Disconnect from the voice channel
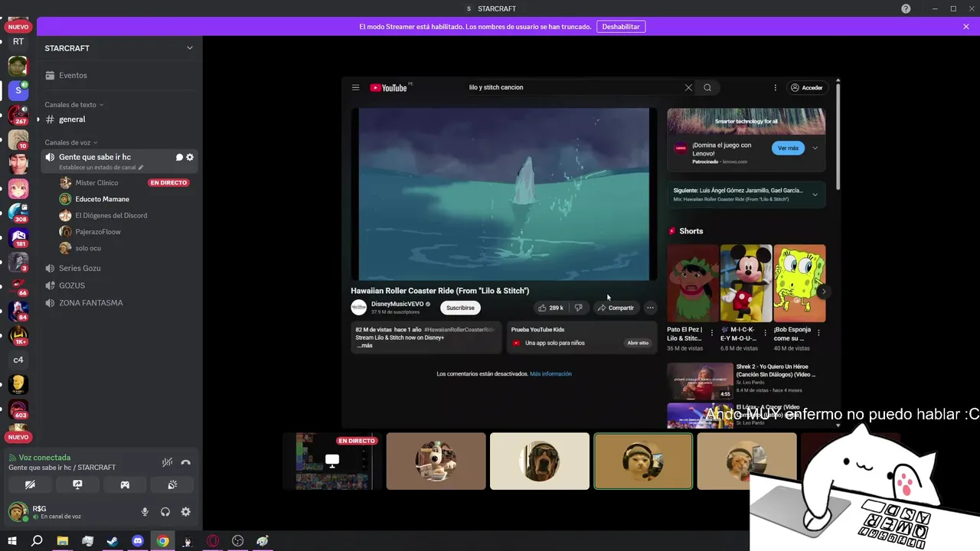 [x=185, y=462]
